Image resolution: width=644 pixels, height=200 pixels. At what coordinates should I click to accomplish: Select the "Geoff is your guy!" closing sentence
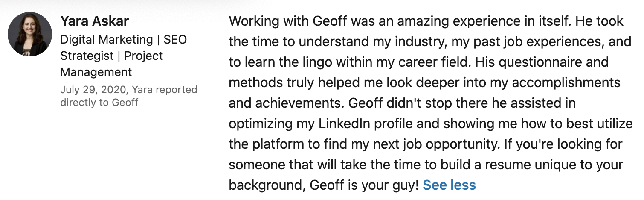point(364,185)
